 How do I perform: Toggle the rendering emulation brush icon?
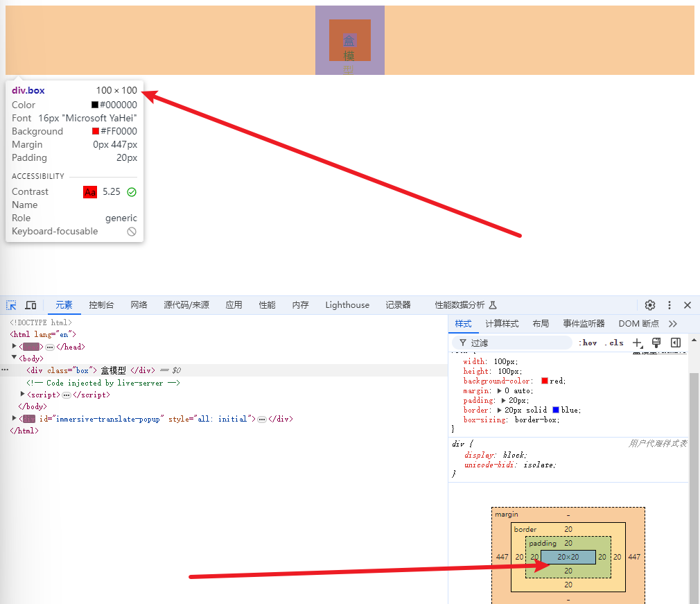pyautogui.click(x=656, y=343)
